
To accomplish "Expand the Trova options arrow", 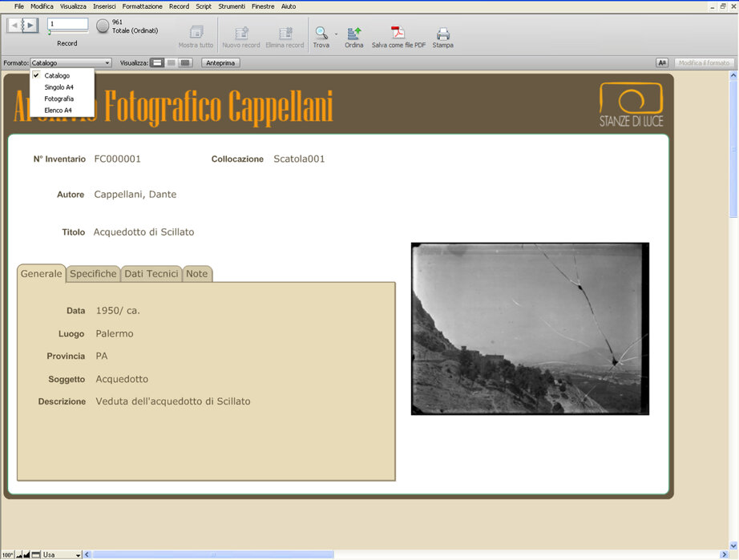I will coord(336,34).
